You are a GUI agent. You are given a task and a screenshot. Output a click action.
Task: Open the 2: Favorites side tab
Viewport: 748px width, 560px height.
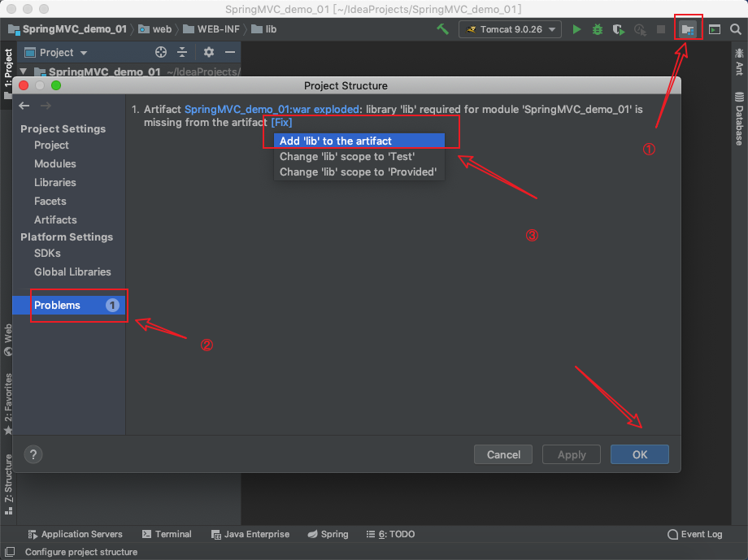click(x=8, y=404)
